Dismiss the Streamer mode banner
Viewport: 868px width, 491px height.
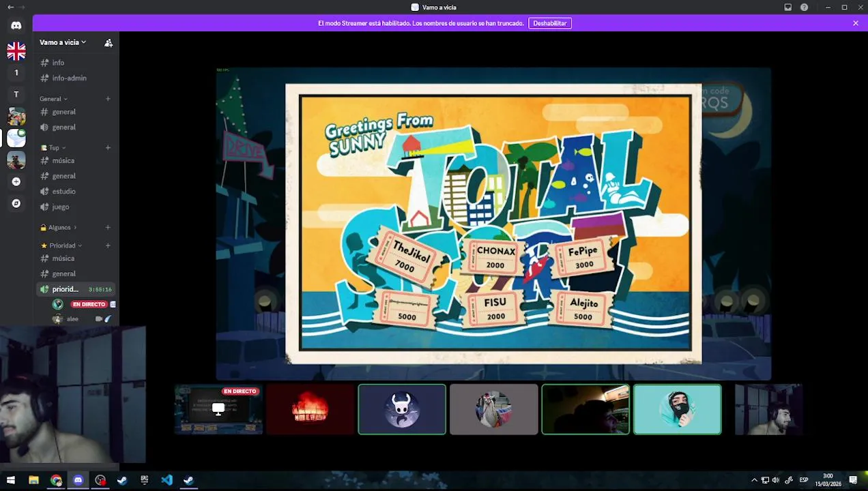pyautogui.click(x=856, y=23)
